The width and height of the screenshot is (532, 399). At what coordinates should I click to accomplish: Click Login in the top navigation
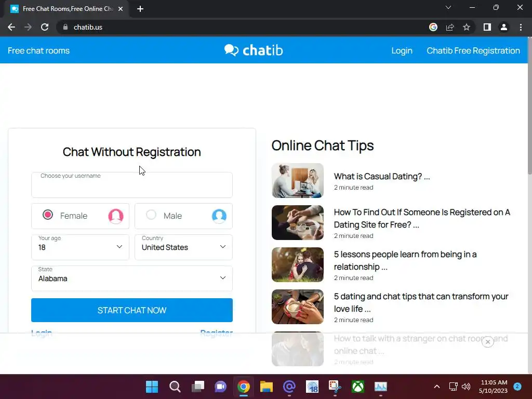tap(402, 50)
